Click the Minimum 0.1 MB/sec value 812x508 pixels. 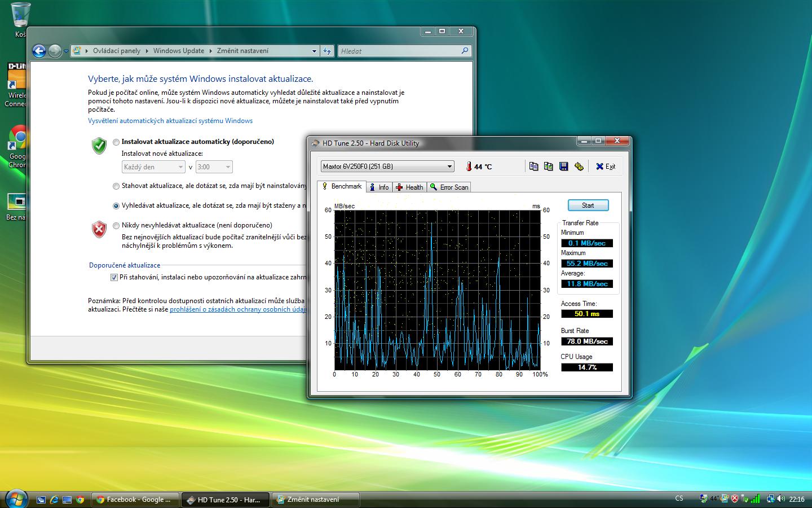587,243
